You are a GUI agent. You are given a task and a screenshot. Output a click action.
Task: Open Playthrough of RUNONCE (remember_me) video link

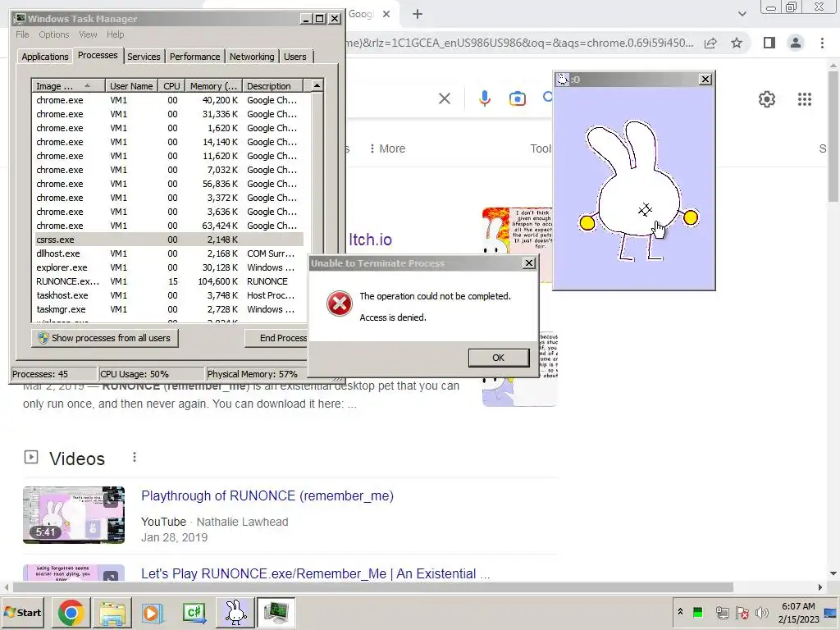[267, 495]
